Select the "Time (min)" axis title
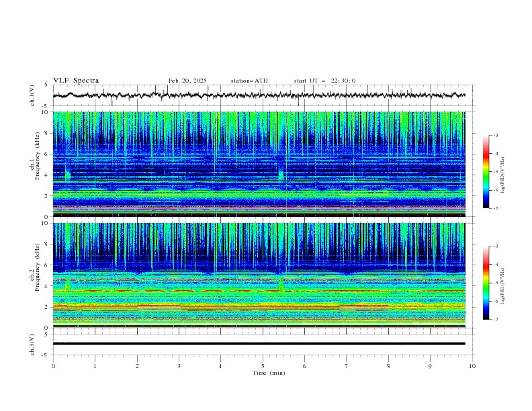The image size is (532, 411). (269, 373)
